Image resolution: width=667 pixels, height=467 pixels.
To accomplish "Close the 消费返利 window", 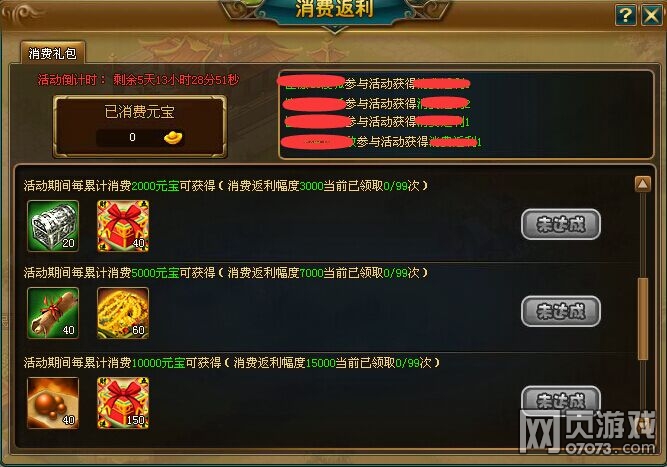I will [652, 16].
